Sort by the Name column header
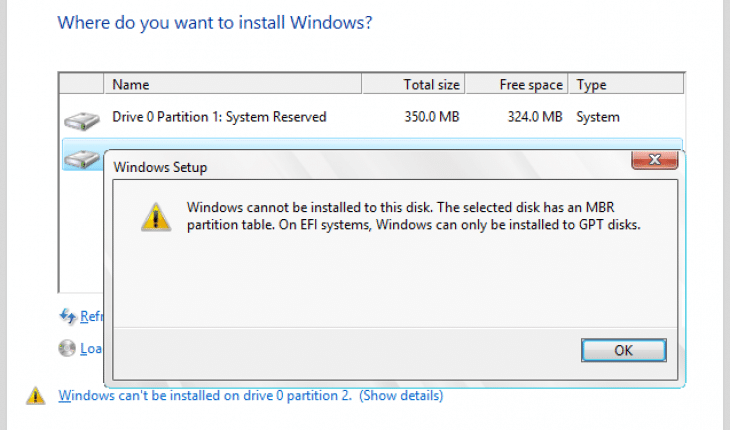The height and width of the screenshot is (430, 730). [x=232, y=85]
